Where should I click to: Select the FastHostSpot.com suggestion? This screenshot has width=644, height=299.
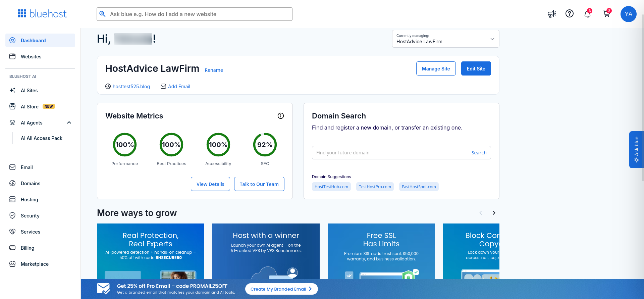419,187
